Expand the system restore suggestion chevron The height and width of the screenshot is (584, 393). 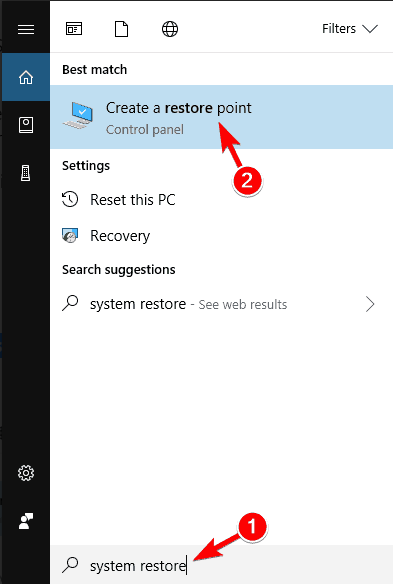click(x=370, y=304)
